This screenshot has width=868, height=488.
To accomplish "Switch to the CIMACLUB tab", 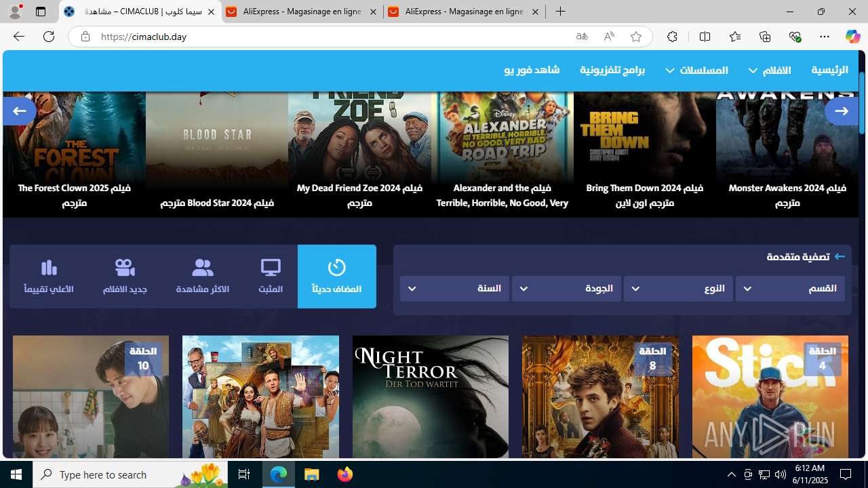I will tap(140, 12).
